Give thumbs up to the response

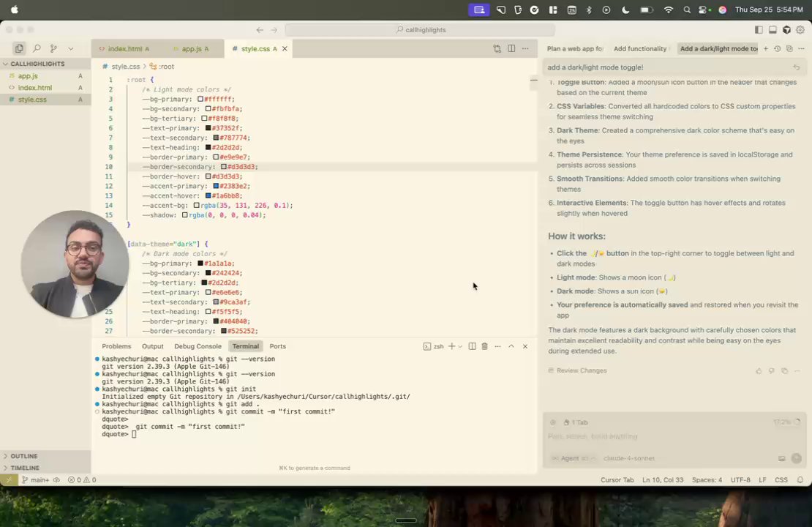(x=759, y=371)
